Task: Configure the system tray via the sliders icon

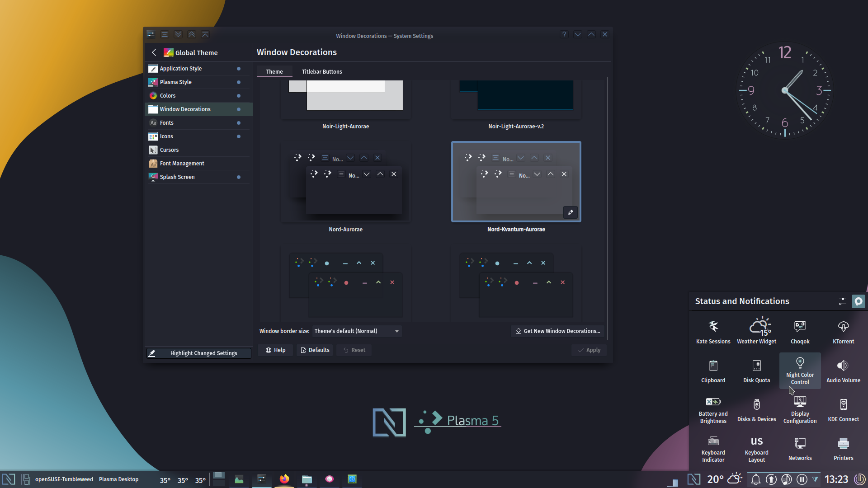Action: tap(842, 301)
